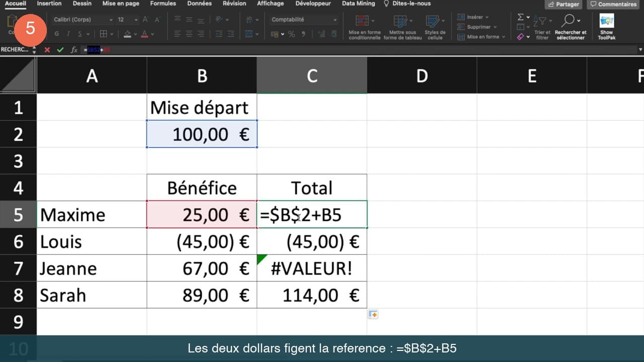The image size is (644, 362).
Task: Merge cells icon
Action: pos(249,34)
